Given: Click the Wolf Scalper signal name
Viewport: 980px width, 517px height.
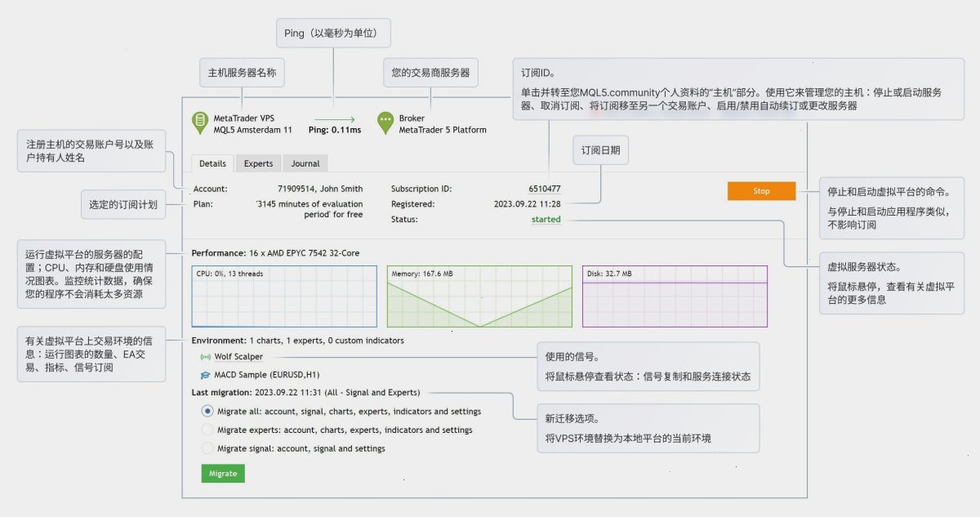Looking at the screenshot, I should tap(238, 357).
